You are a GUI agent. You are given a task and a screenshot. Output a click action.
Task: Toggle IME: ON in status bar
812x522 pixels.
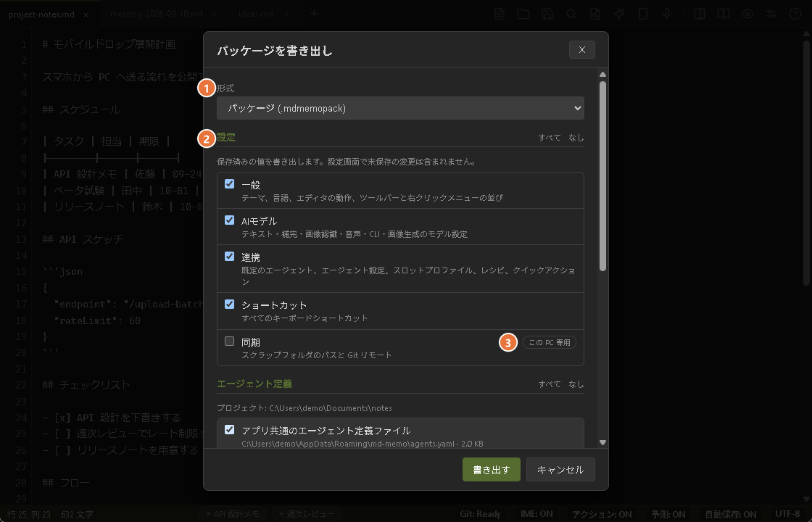(536, 514)
